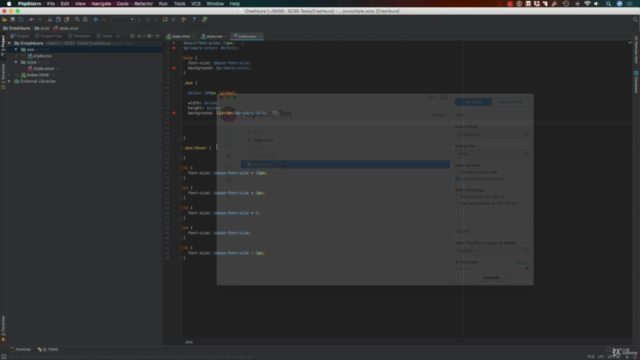Collapse the Crashkurs project root arrow
The height and width of the screenshot is (360, 640).
[9, 43]
